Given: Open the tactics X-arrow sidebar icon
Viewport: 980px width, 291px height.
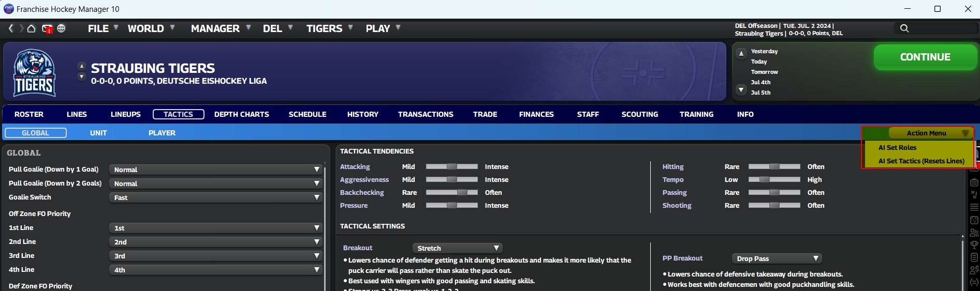Looking at the screenshot, I should 974,195.
